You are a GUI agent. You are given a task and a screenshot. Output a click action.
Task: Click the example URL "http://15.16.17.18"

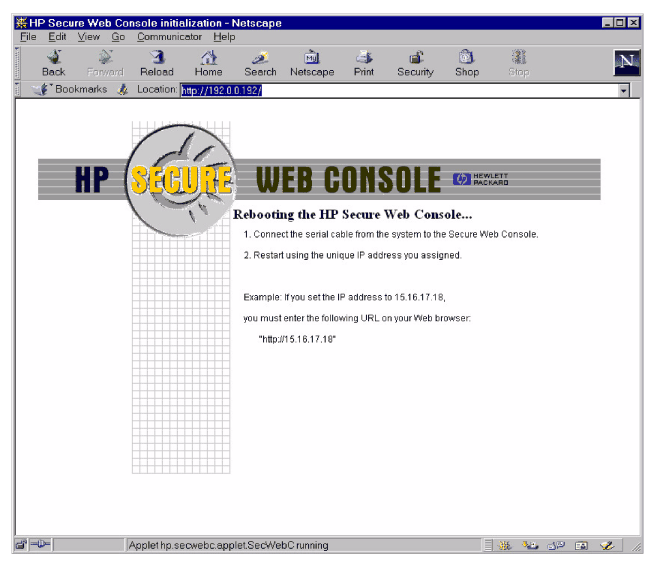(x=297, y=339)
